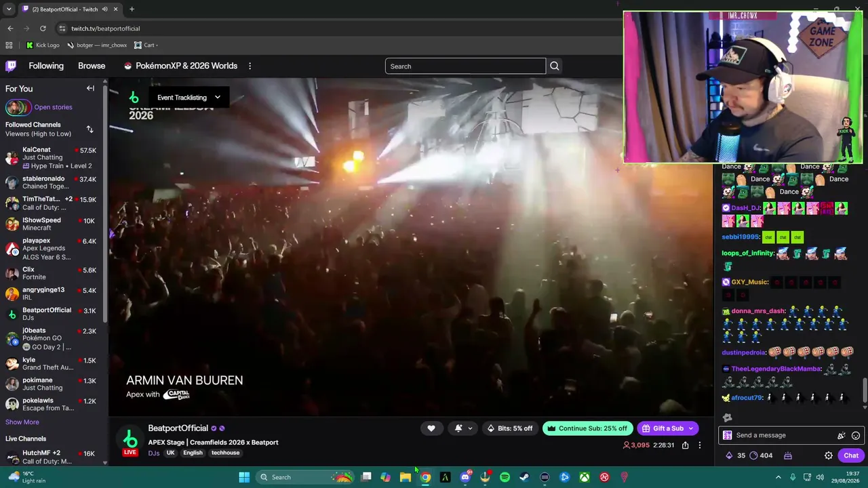This screenshot has height=488, width=868.
Task: Open the Bits balance showing 35
Action: pyautogui.click(x=736, y=455)
